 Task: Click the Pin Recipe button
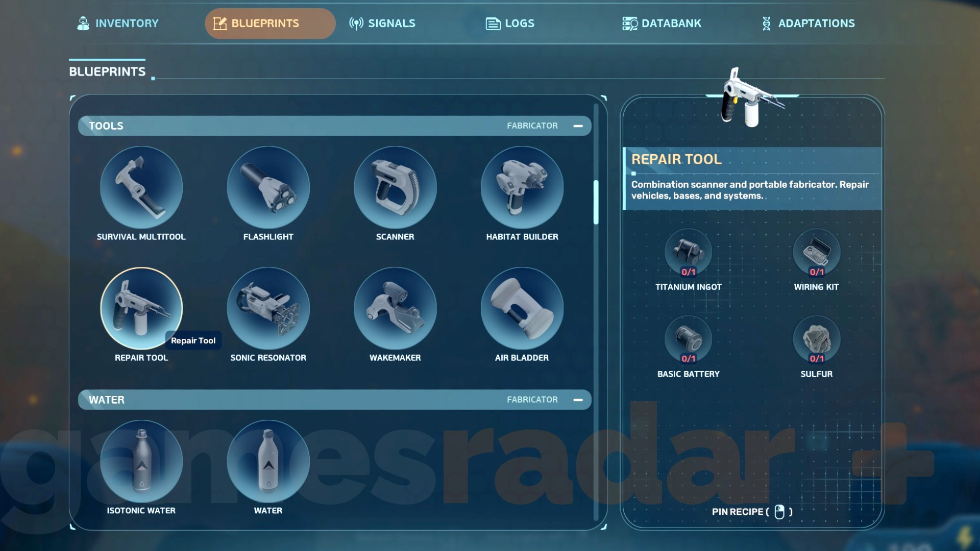[752, 512]
